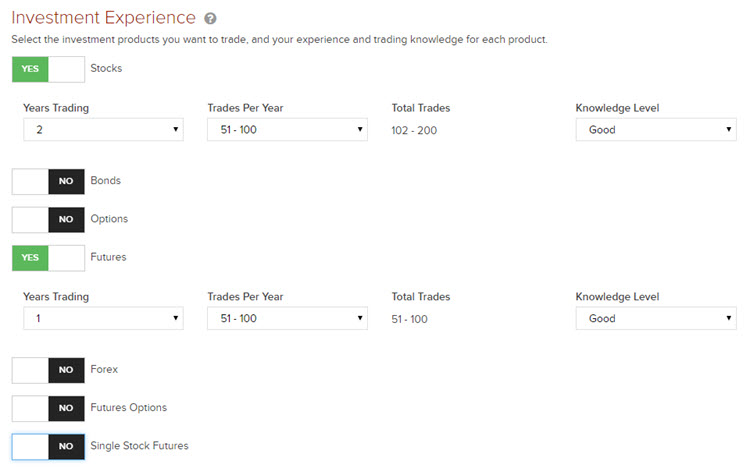The height and width of the screenshot is (475, 750).
Task: Expand Stocks Knowledge Level dropdown
Action: [655, 129]
